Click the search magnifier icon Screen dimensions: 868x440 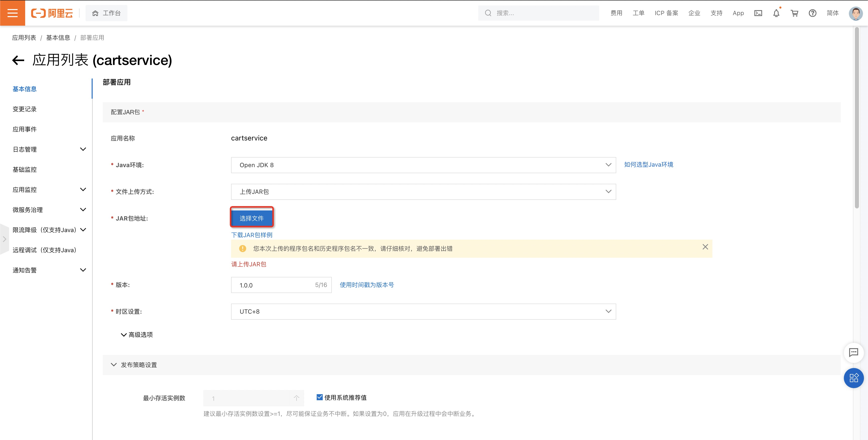488,13
